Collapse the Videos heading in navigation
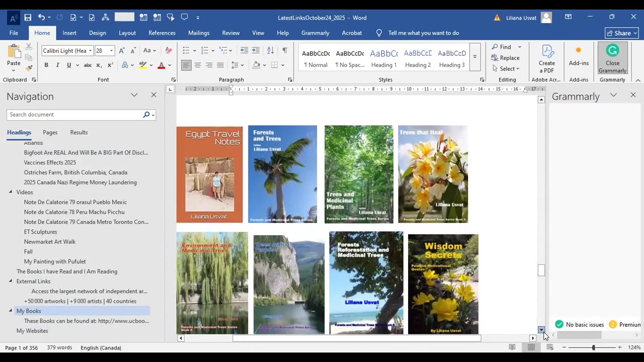This screenshot has height=362, width=644. 11,192
